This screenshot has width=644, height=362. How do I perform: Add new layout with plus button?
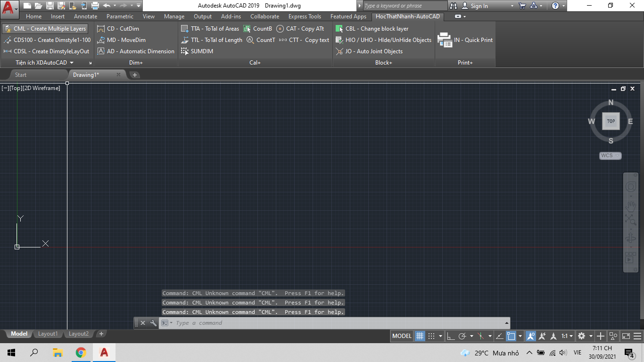click(x=101, y=334)
